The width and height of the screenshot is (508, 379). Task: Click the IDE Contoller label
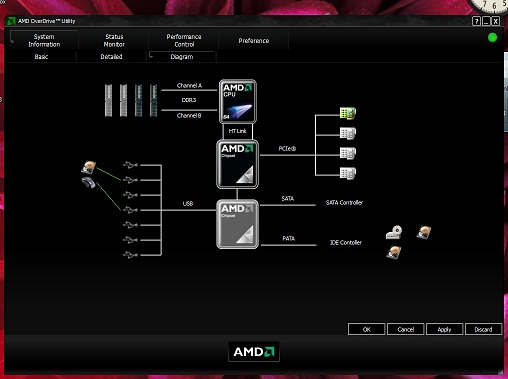(346, 243)
